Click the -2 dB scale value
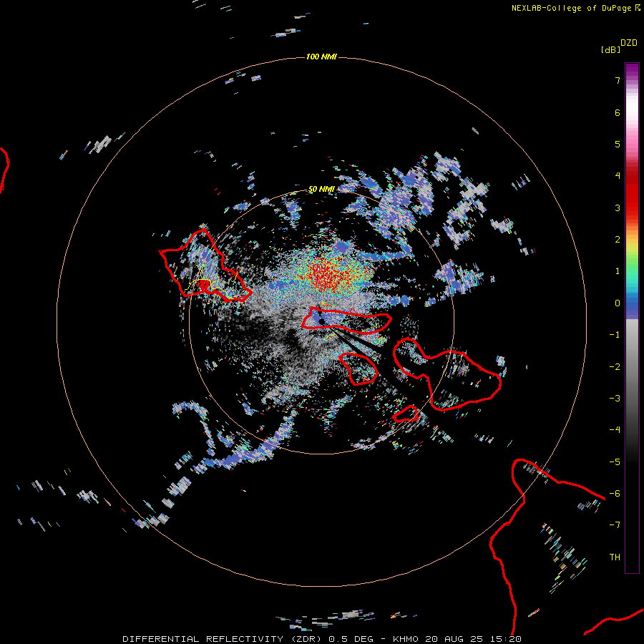Image resolution: width=644 pixels, height=644 pixels. (615, 367)
